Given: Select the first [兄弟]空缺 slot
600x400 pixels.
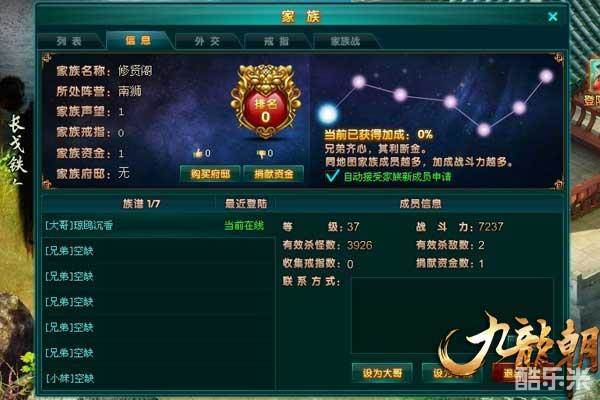Looking at the screenshot, I should [x=158, y=251].
